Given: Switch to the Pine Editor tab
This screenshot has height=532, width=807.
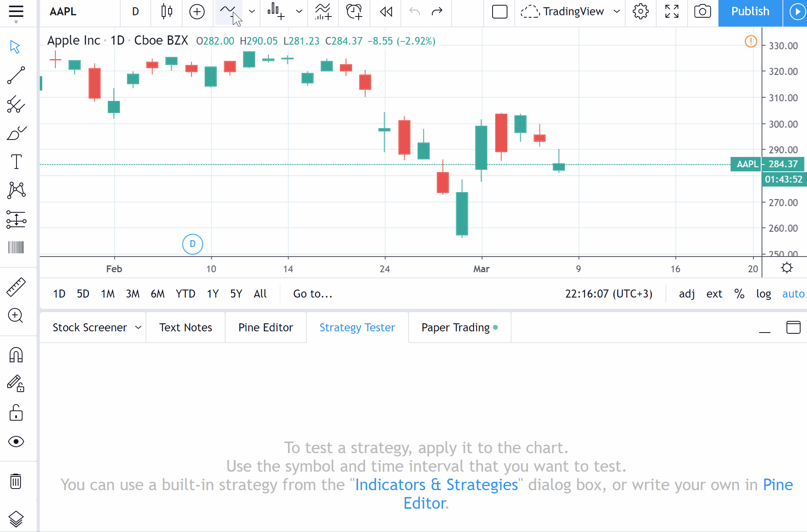Looking at the screenshot, I should coord(265,327).
